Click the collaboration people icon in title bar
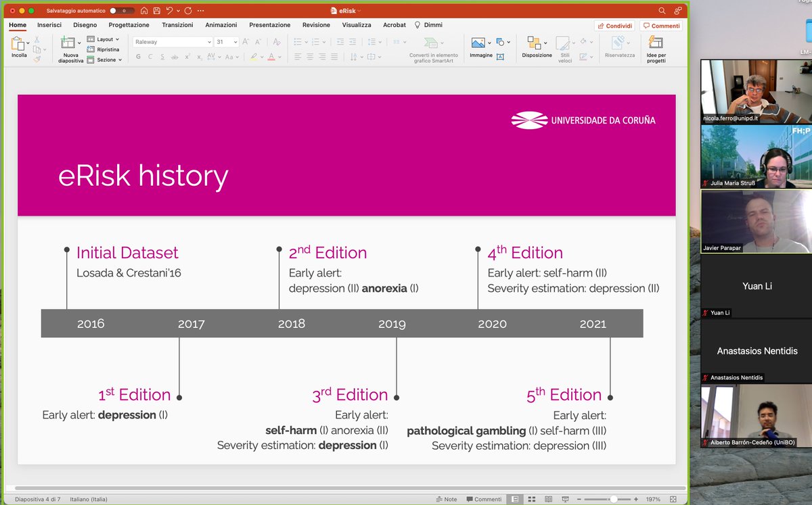The height and width of the screenshot is (505, 812). pos(678,11)
